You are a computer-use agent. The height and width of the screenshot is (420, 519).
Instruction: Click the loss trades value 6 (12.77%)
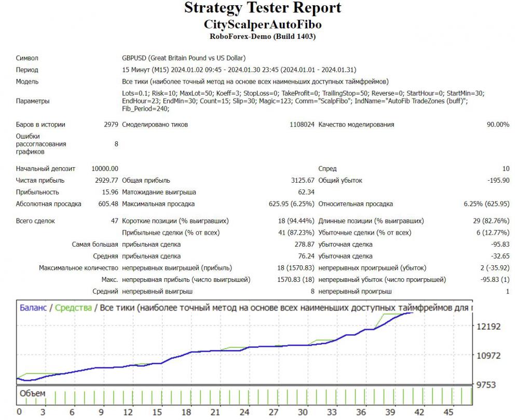493,233
